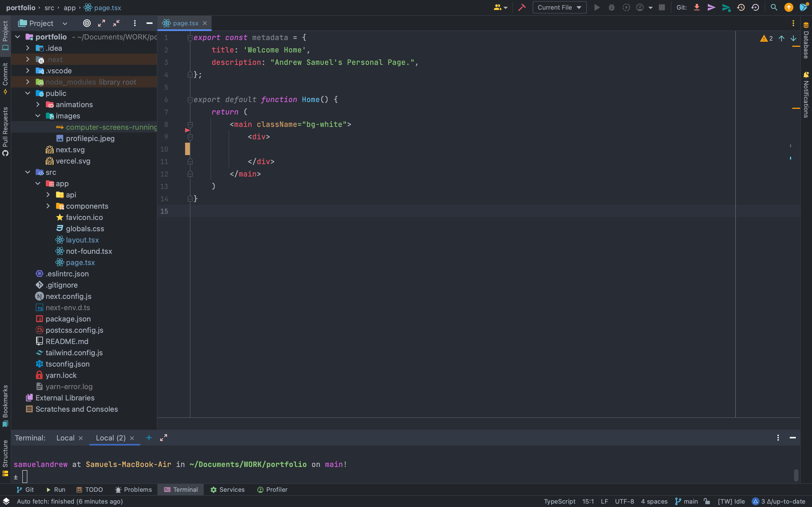Click the orange IDE update icon

coord(789,7)
